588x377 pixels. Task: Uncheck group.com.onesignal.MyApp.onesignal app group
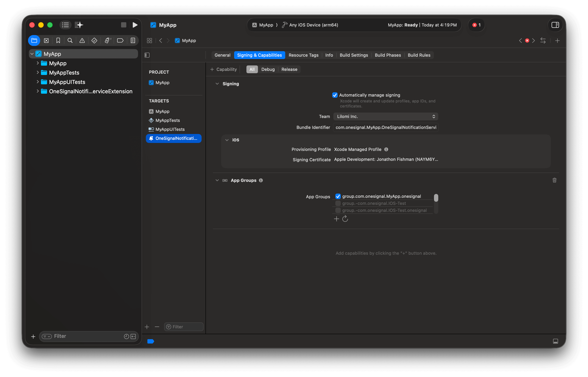338,196
